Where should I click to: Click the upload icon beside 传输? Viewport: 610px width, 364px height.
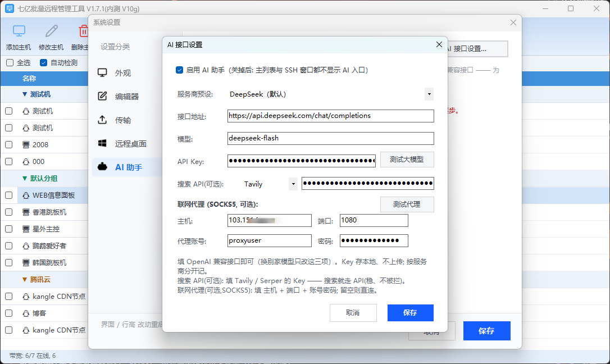pyautogui.click(x=102, y=120)
